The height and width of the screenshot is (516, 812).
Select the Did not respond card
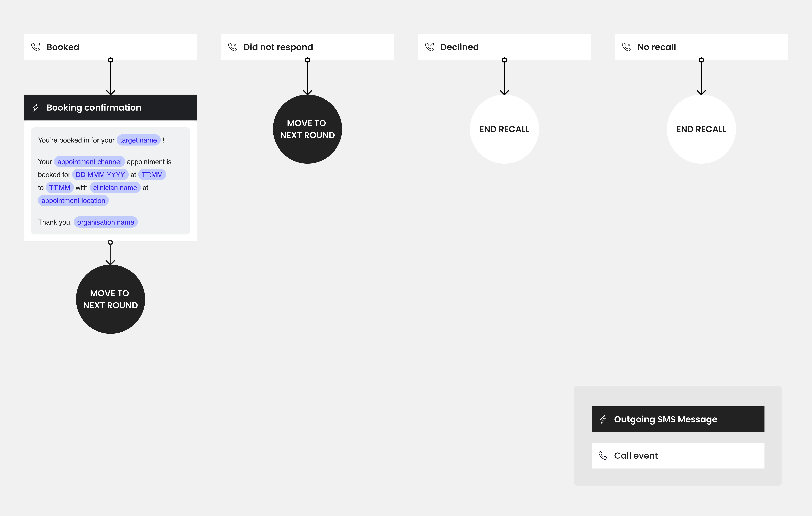click(308, 47)
